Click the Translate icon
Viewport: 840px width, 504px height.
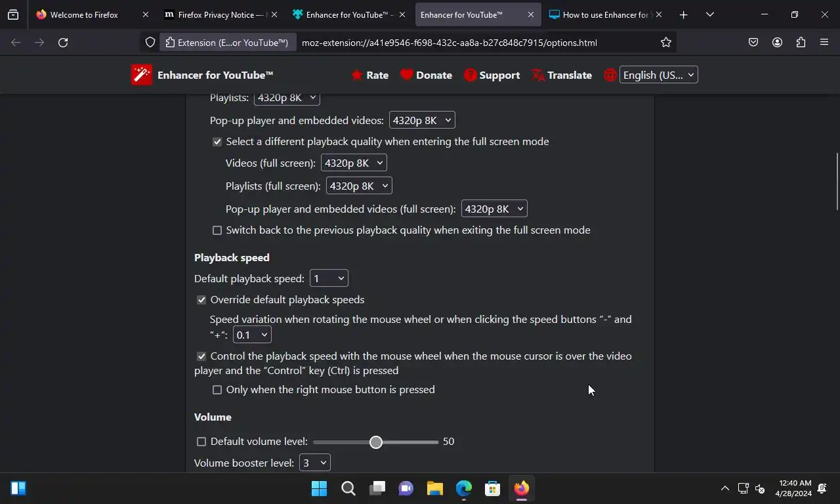click(538, 75)
